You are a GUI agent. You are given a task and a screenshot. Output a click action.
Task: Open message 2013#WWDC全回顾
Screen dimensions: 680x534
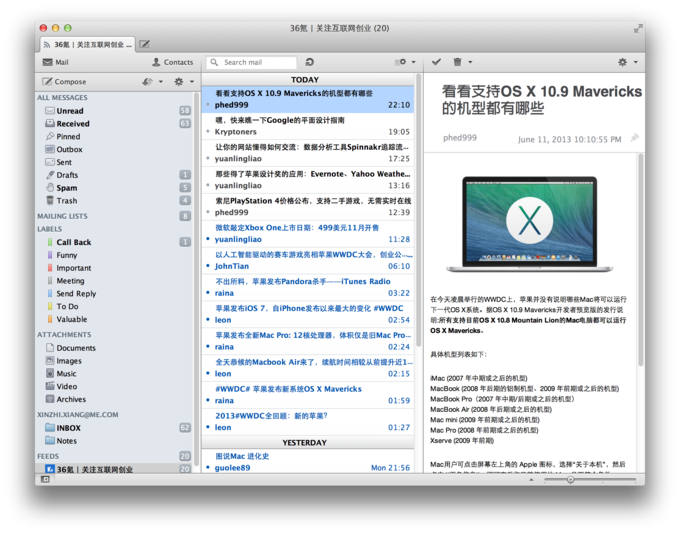click(x=308, y=422)
